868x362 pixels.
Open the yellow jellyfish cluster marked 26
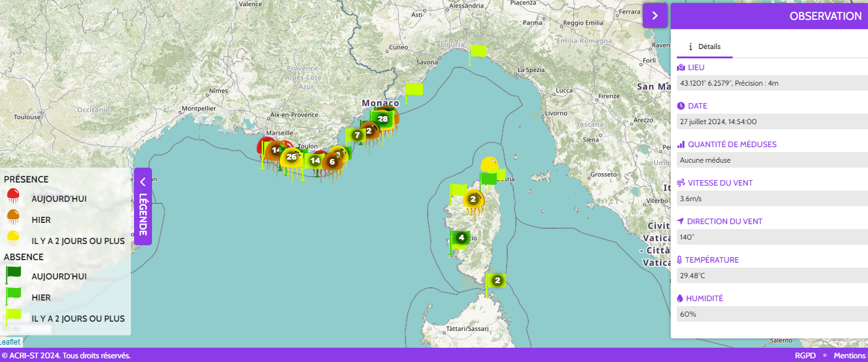coord(292,157)
